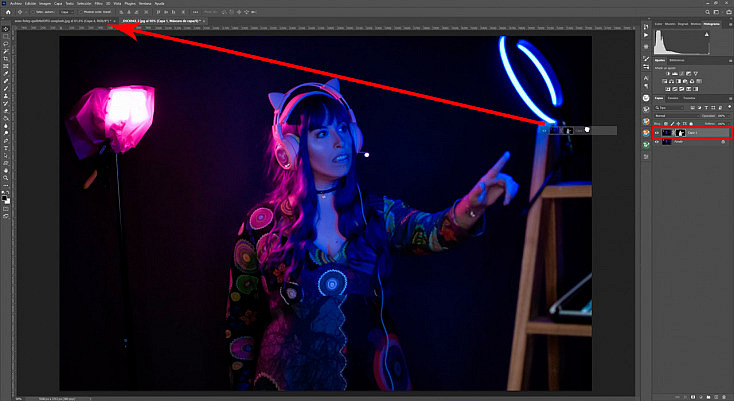Click the delete layer trash icon

(724, 397)
